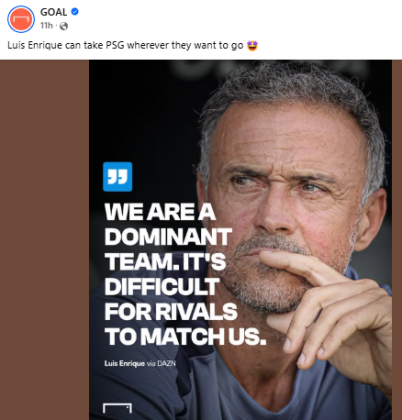
Task: Click the "TEAM. IT'S" quote line
Action: (x=166, y=262)
